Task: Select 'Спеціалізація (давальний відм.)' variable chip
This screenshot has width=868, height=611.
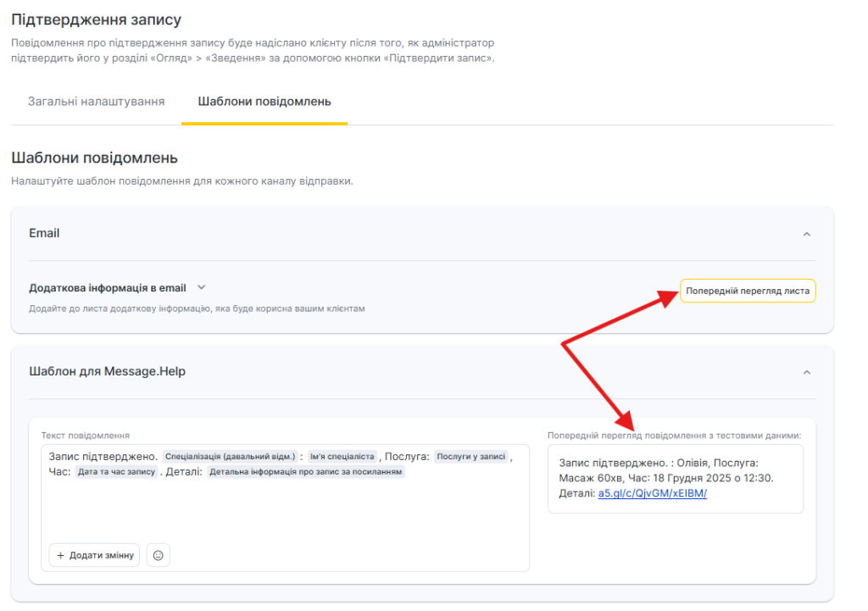Action: [230, 456]
